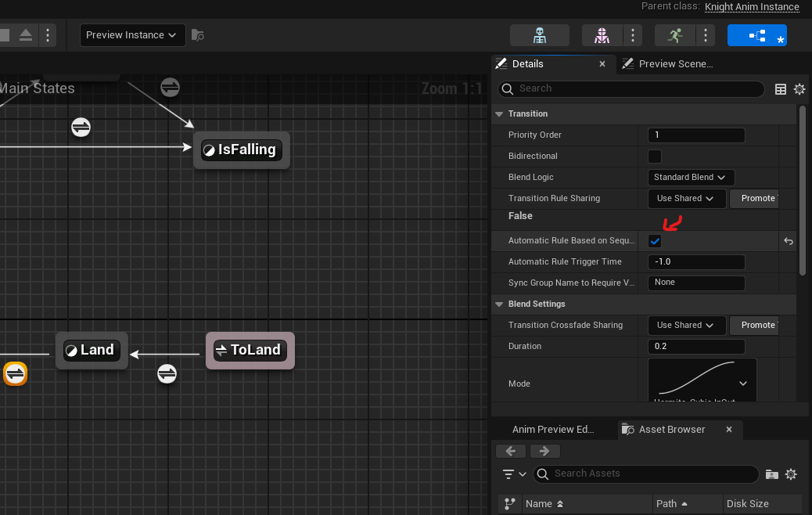Click the browse to folder icon
This screenshot has height=515, width=812.
(771, 474)
